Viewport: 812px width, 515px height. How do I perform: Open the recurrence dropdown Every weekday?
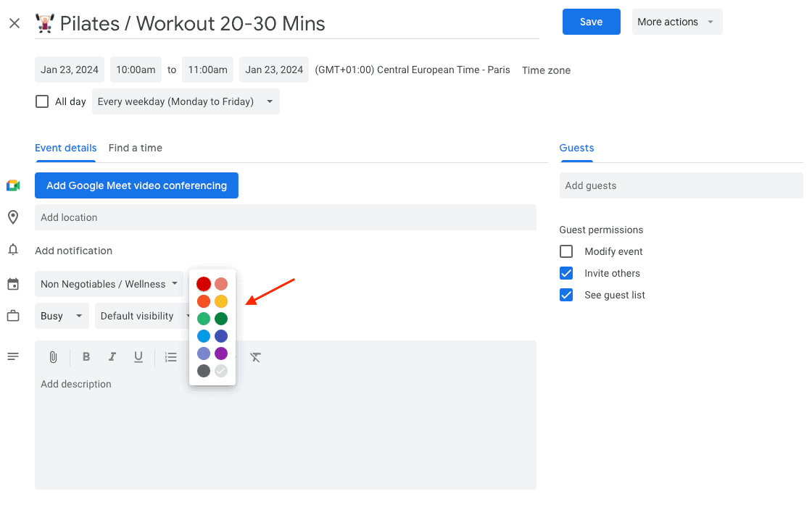[x=185, y=101]
